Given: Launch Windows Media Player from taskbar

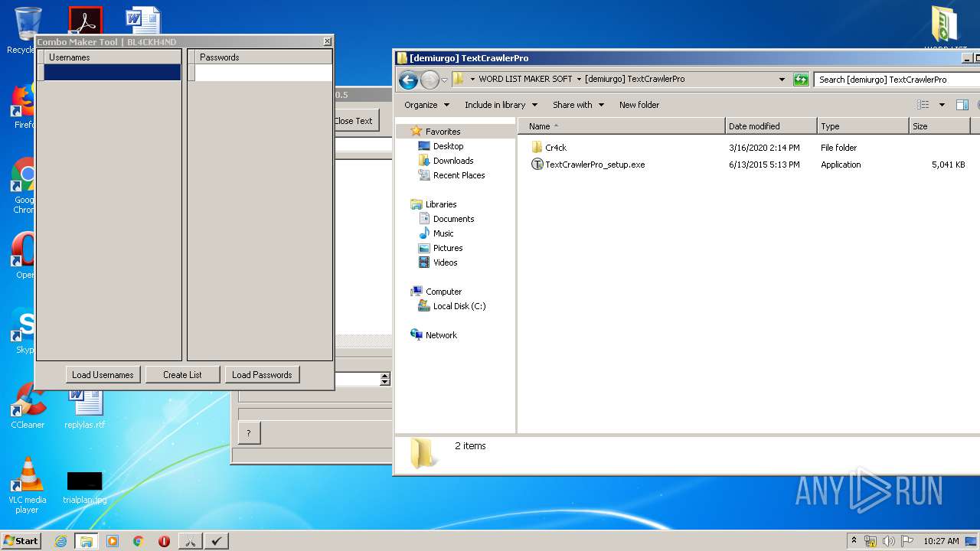Looking at the screenshot, I should coord(113,541).
